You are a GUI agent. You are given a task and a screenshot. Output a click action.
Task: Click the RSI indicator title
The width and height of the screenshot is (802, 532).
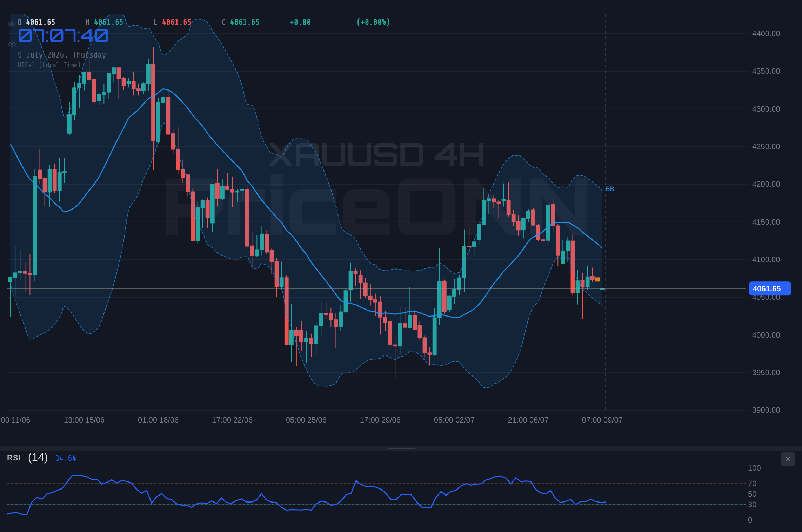14,458
